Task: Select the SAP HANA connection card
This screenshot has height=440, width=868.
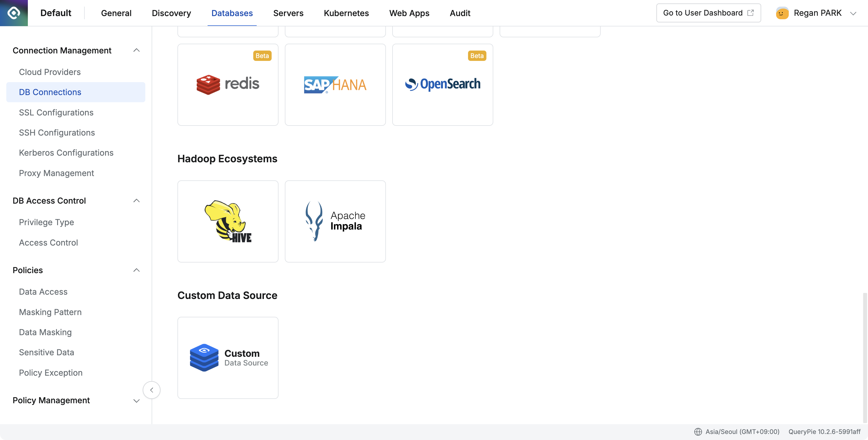Action: [x=335, y=85]
